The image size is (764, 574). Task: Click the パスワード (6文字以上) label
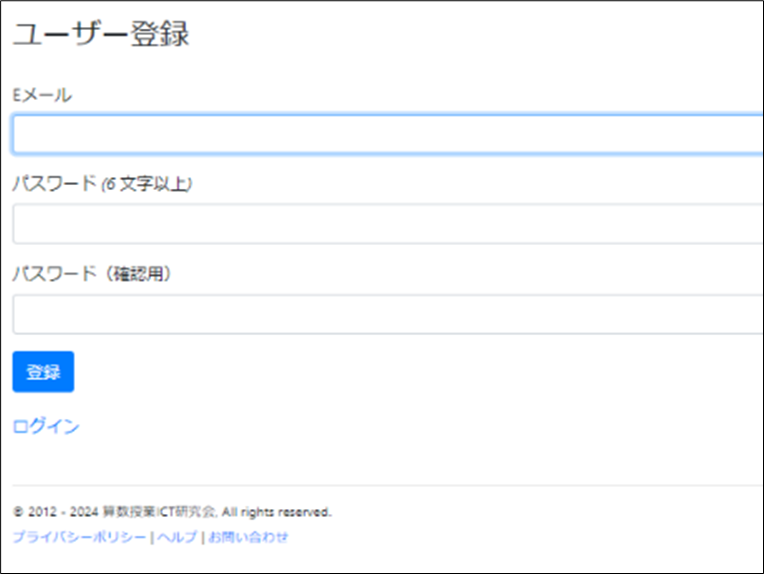pos(102,184)
